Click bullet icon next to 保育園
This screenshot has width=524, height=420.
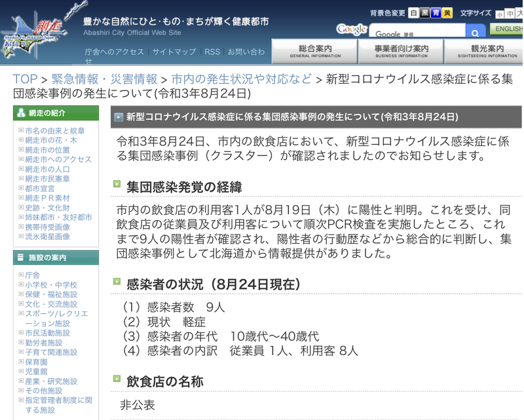21,362
